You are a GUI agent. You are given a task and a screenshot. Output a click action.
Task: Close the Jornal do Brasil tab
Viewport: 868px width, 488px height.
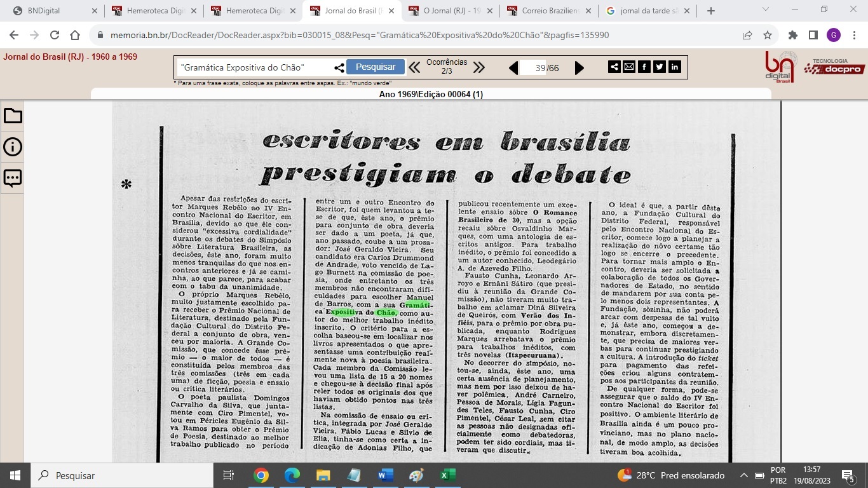click(x=392, y=11)
